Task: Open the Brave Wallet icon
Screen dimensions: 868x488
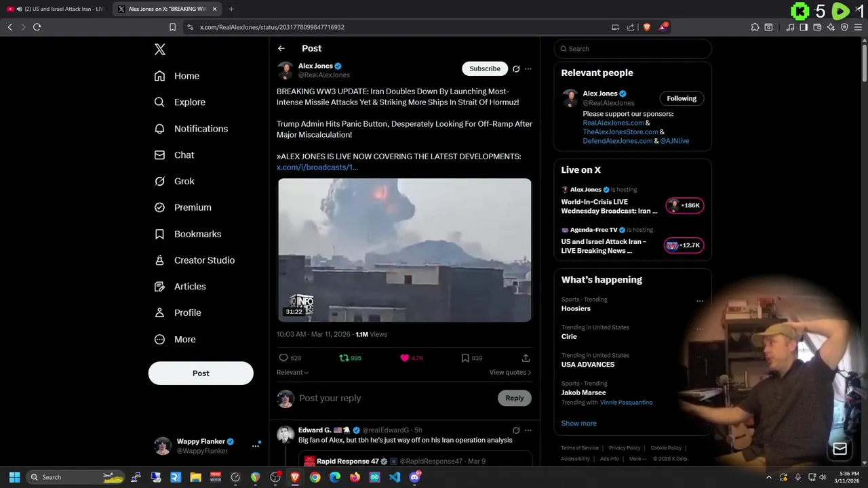Action: point(817,27)
